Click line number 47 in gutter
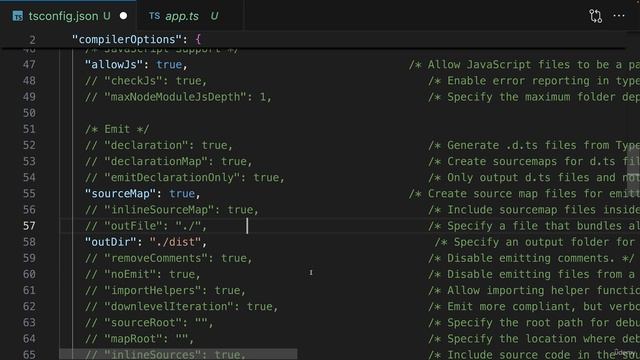Viewport: 640px width, 360px height. click(x=29, y=64)
